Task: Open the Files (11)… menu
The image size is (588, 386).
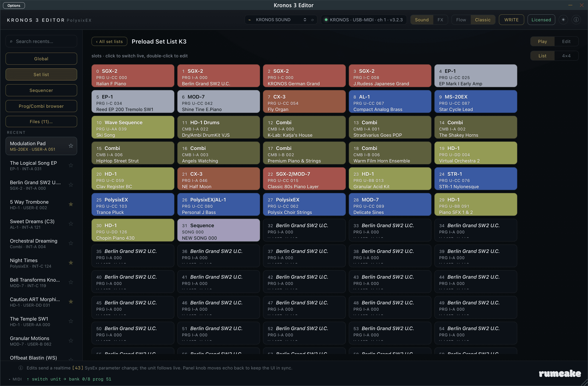Action: point(41,121)
